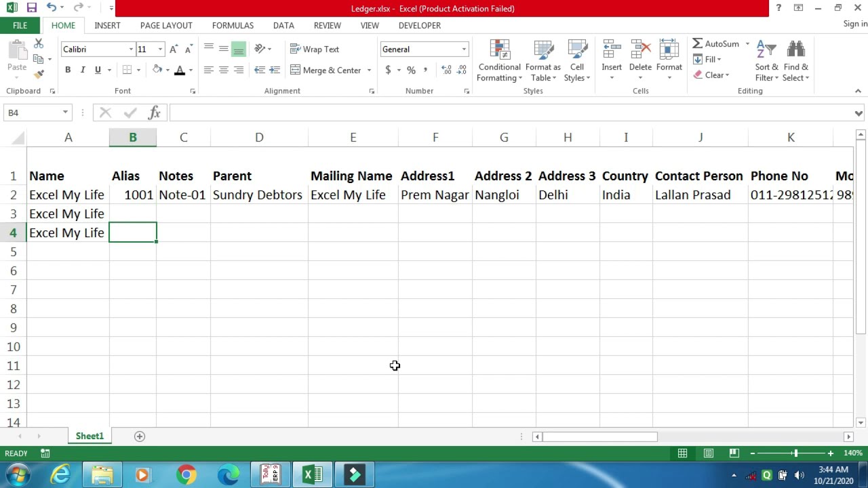Open the font name dropdown
The width and height of the screenshot is (868, 488).
(x=131, y=49)
